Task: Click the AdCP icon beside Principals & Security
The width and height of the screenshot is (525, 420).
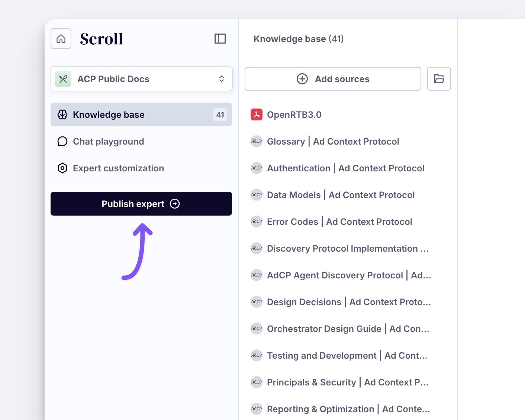Action: pos(257,382)
